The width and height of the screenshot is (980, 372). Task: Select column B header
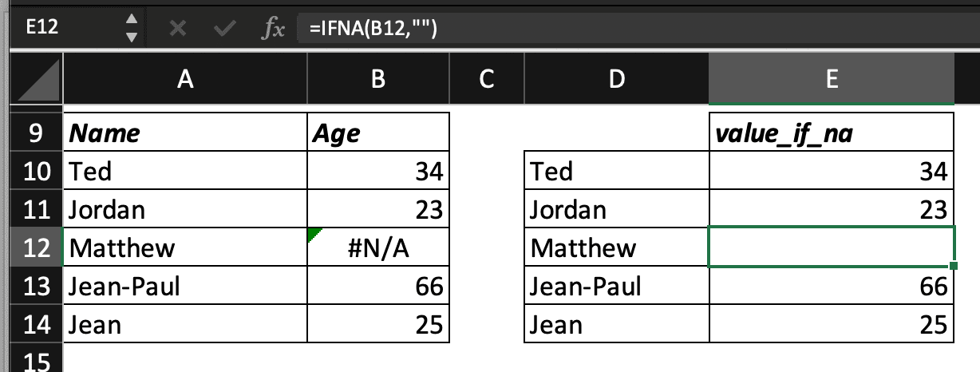[378, 80]
